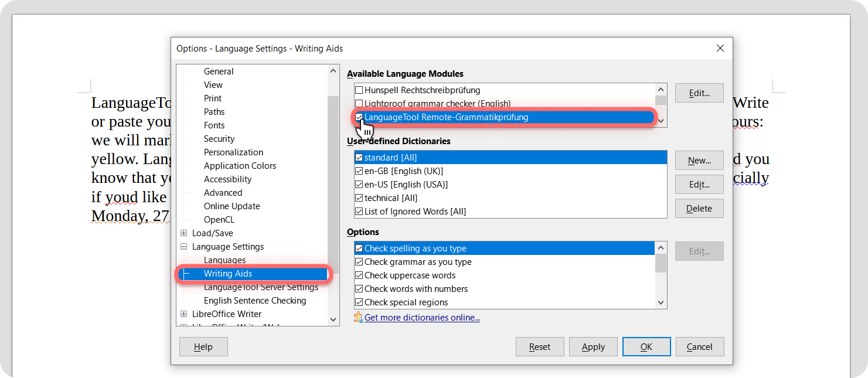Select OpenCL in the tree
Viewport: 868px width, 378px height.
(219, 220)
